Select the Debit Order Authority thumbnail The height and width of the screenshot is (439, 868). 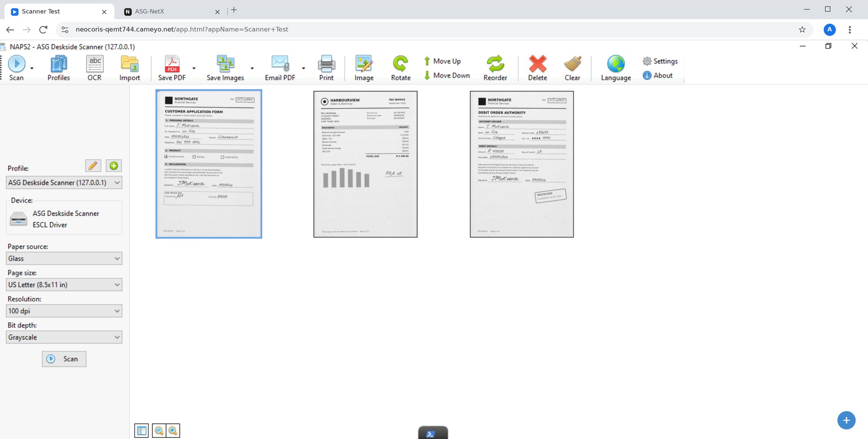pyautogui.click(x=522, y=164)
